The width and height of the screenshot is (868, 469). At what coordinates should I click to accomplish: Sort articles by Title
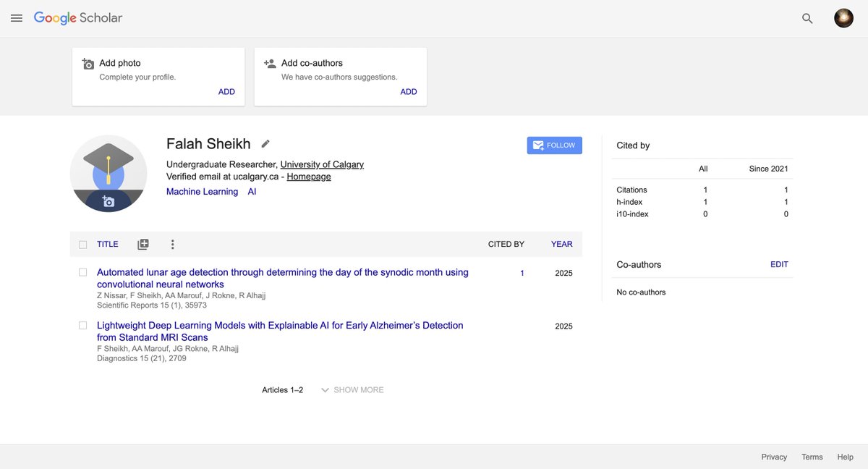(x=108, y=245)
